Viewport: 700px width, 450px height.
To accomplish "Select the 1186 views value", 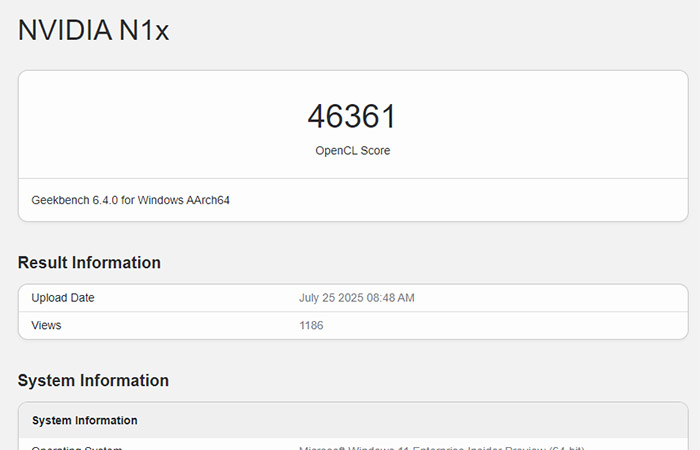I will (311, 325).
